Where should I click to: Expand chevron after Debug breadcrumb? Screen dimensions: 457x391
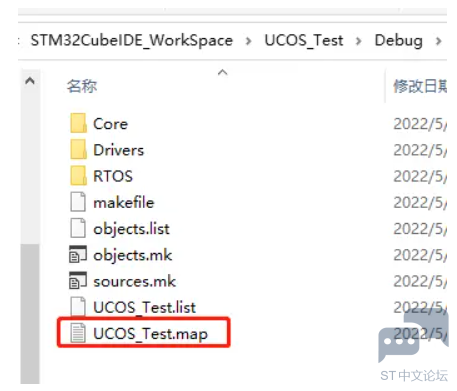[439, 41]
